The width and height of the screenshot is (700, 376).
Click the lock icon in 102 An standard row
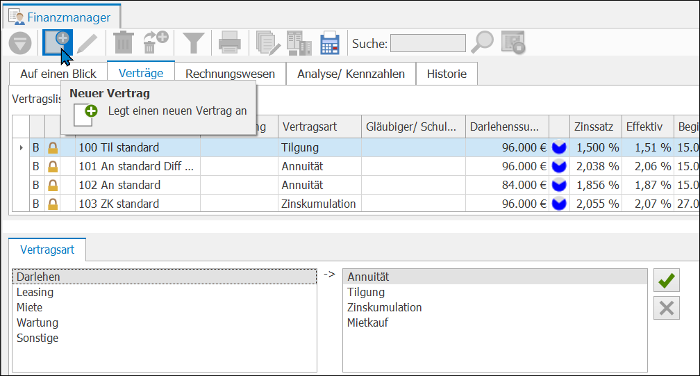53,185
